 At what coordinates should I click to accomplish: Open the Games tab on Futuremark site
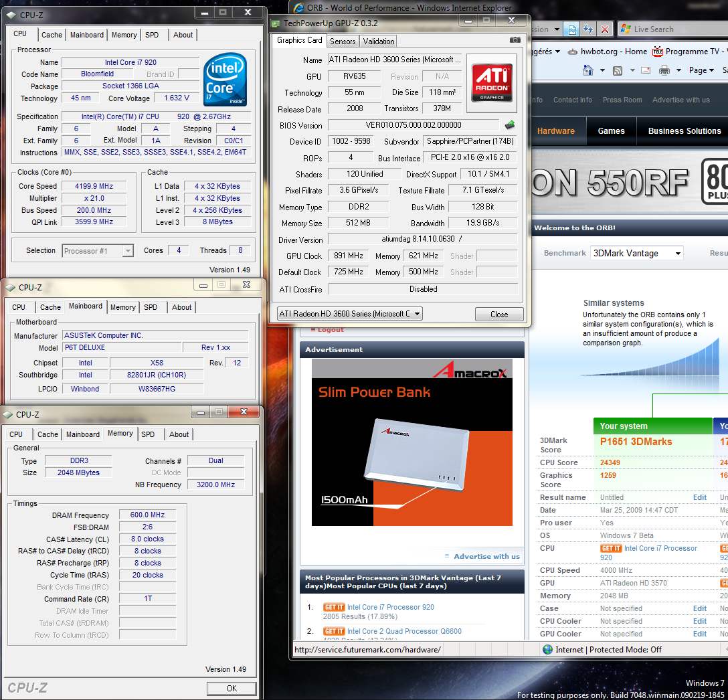pyautogui.click(x=611, y=131)
